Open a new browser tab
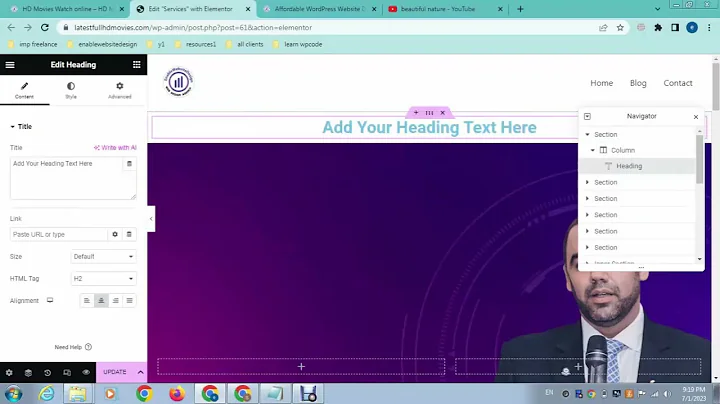This screenshot has width=720, height=404. pos(520,9)
